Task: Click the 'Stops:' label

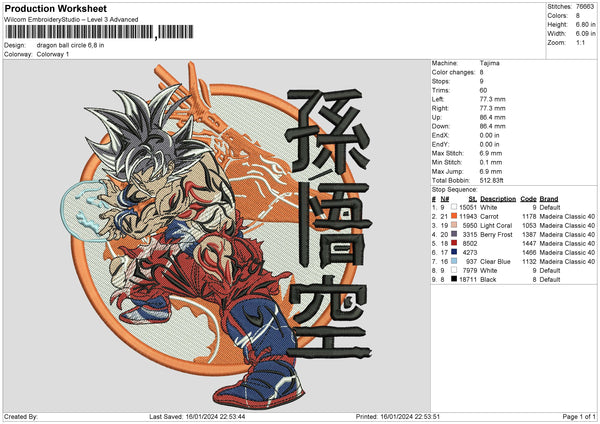Action: click(441, 81)
